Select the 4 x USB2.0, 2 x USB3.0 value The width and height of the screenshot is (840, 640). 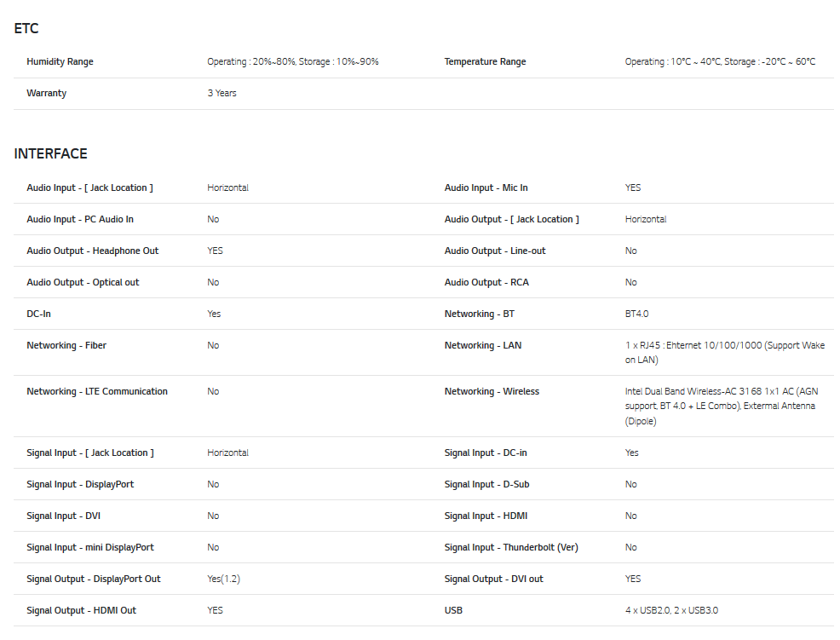point(671,610)
